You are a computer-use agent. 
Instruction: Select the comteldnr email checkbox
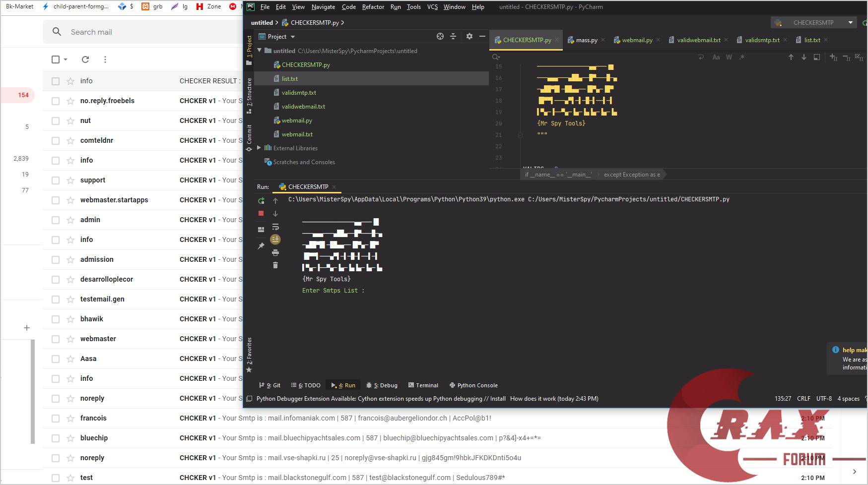click(x=56, y=141)
